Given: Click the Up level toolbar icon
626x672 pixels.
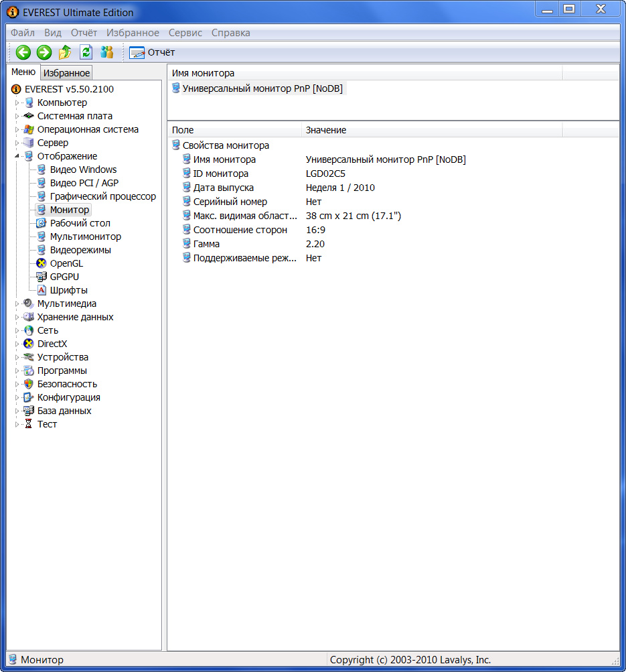Looking at the screenshot, I should pyautogui.click(x=65, y=52).
